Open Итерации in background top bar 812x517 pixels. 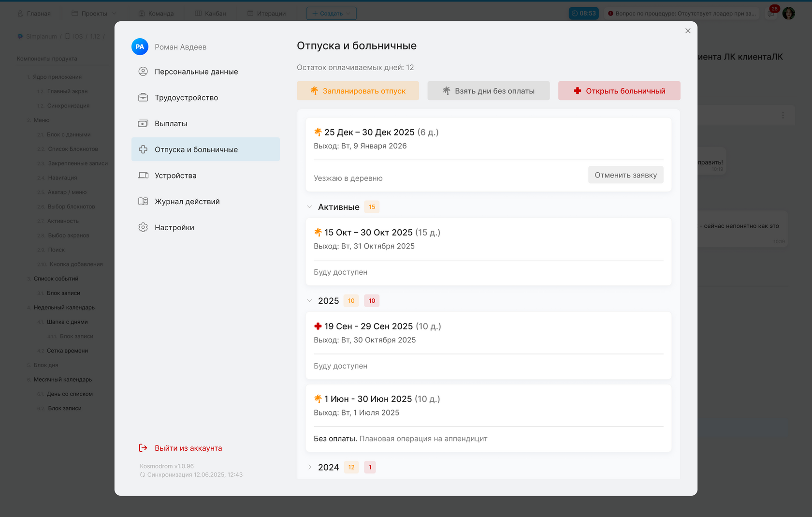[x=266, y=14]
